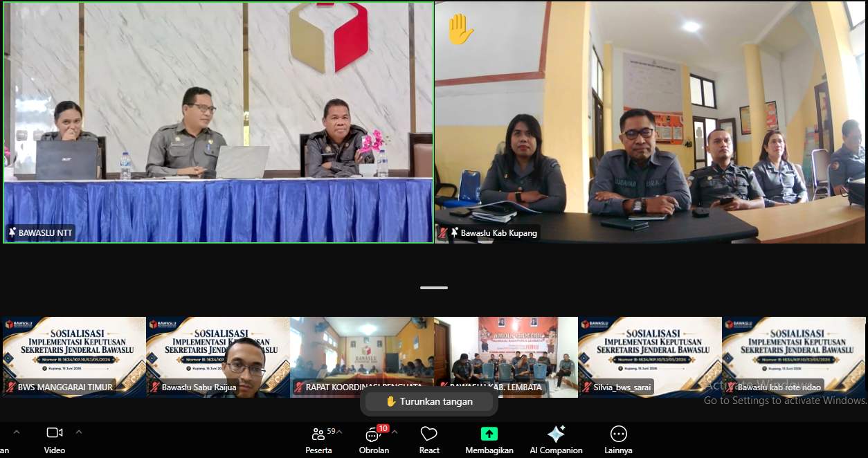Click the green Membagikan share screen icon
The width and height of the screenshot is (868, 458).
489,434
